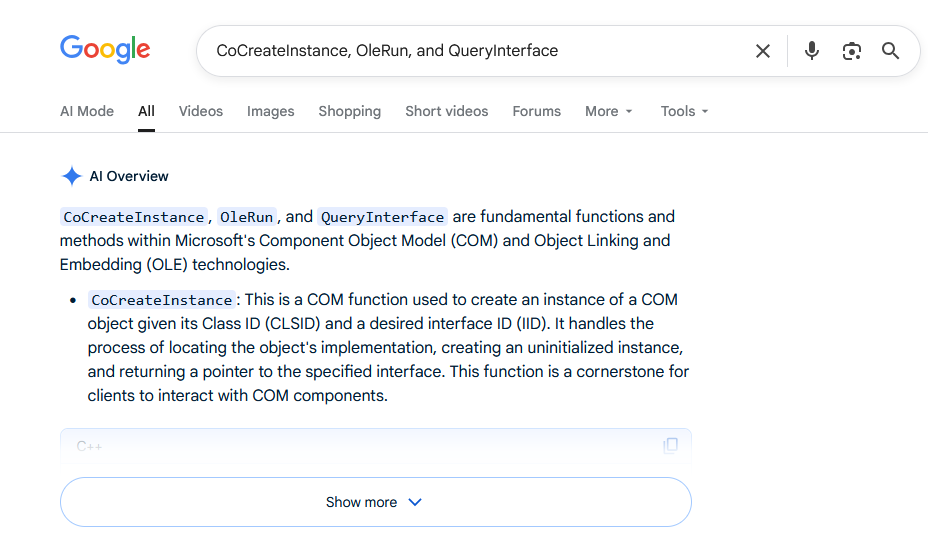Click the Google logo
928x545 pixels.
coord(105,50)
